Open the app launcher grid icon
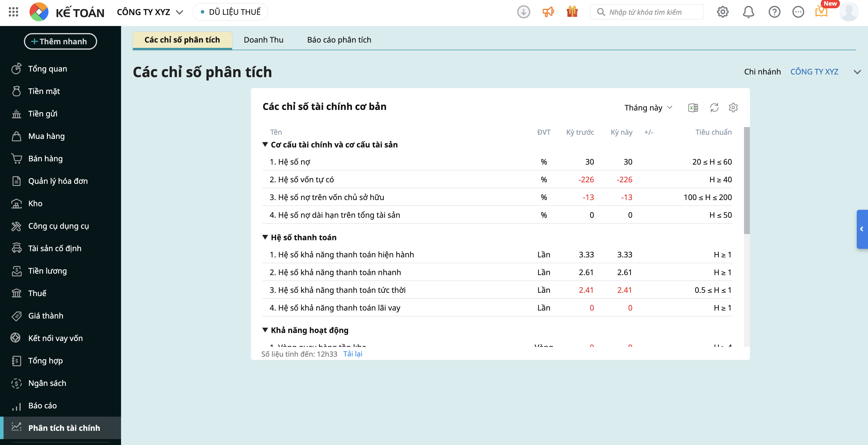This screenshot has width=868, height=445. [x=14, y=12]
